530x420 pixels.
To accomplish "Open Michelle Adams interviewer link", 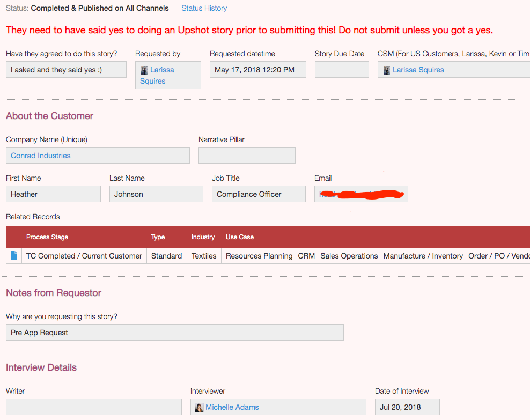I will tap(232, 407).
